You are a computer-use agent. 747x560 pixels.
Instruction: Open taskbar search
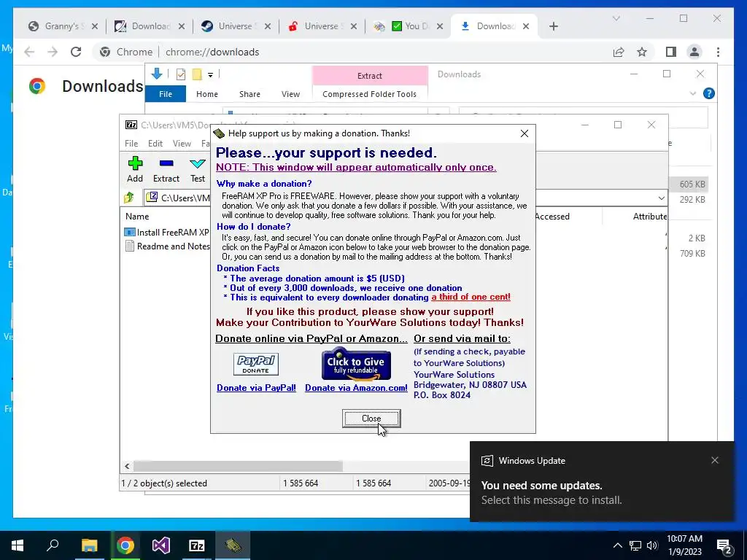(x=53, y=545)
